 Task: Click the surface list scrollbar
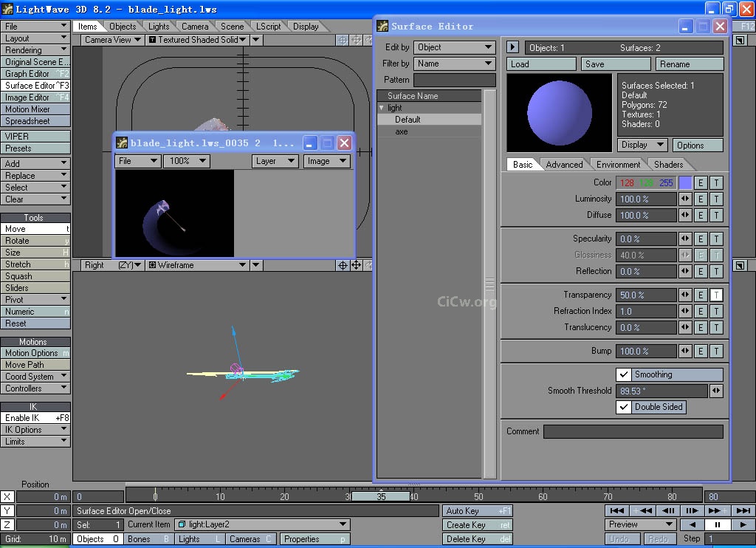490,284
